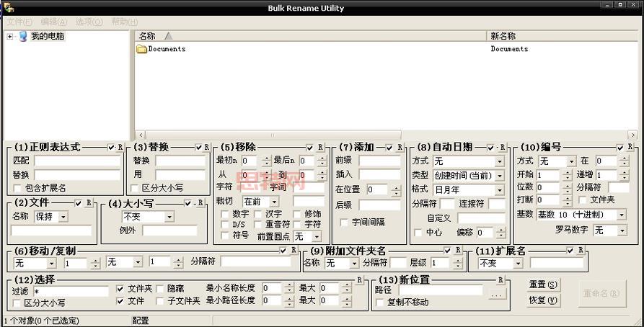644x327 pixels.
Task: Check the 数字 option in Remove panel
Action: click(x=225, y=214)
